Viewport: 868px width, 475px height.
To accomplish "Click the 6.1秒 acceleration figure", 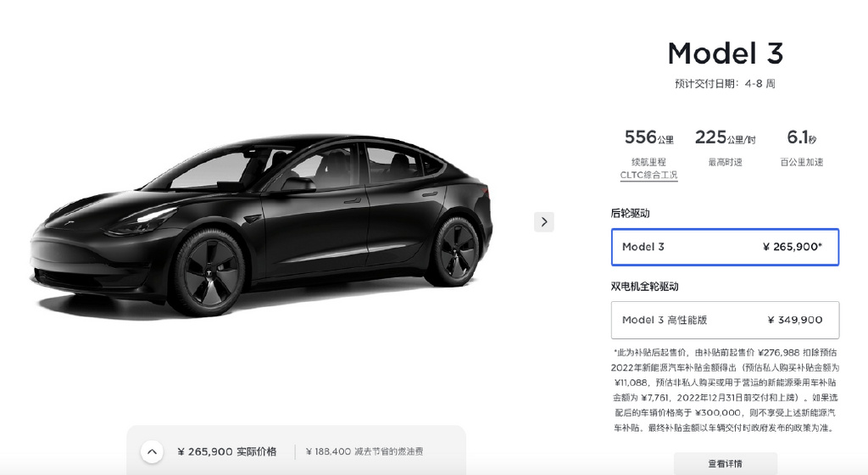I will tap(802, 137).
